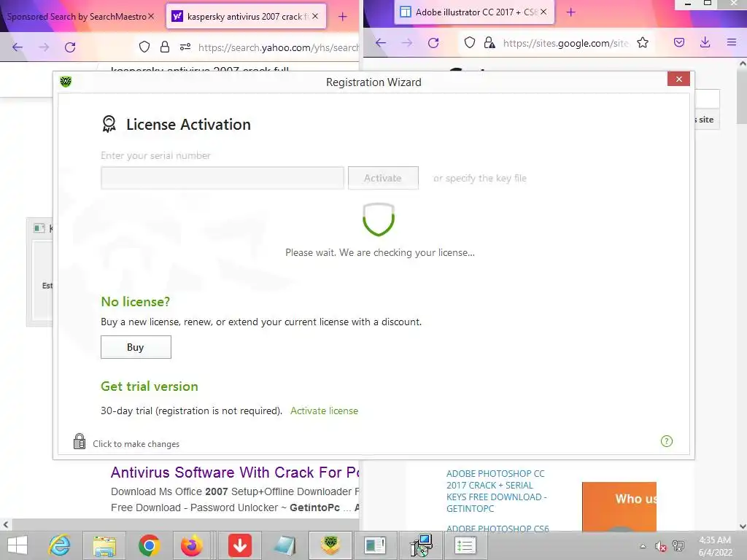Open the Windows Start button
Screen dimensions: 747x560
click(x=18, y=545)
